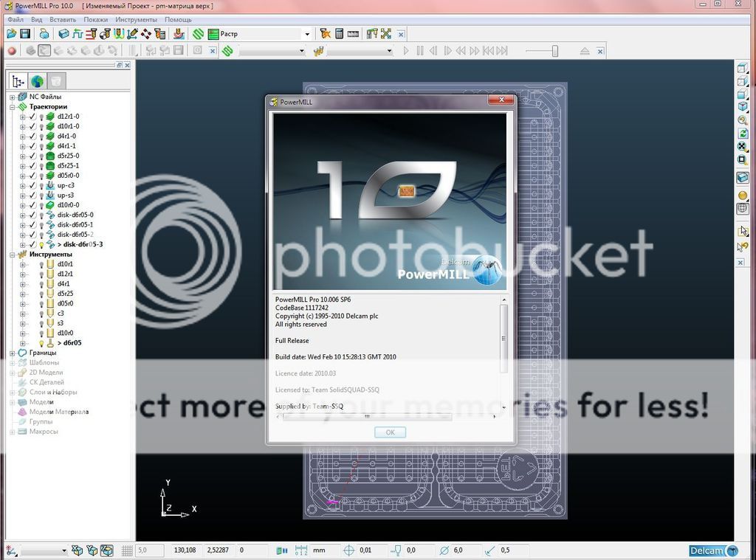
Task: Collapse the Траектории tree branch
Action: [13, 107]
